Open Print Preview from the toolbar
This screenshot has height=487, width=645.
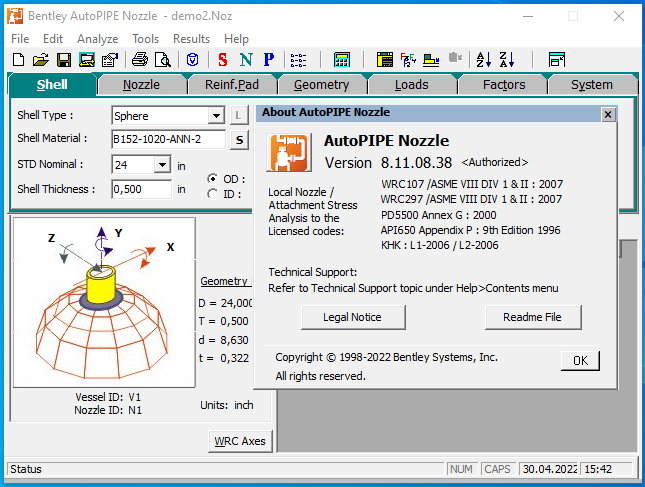pos(162,60)
